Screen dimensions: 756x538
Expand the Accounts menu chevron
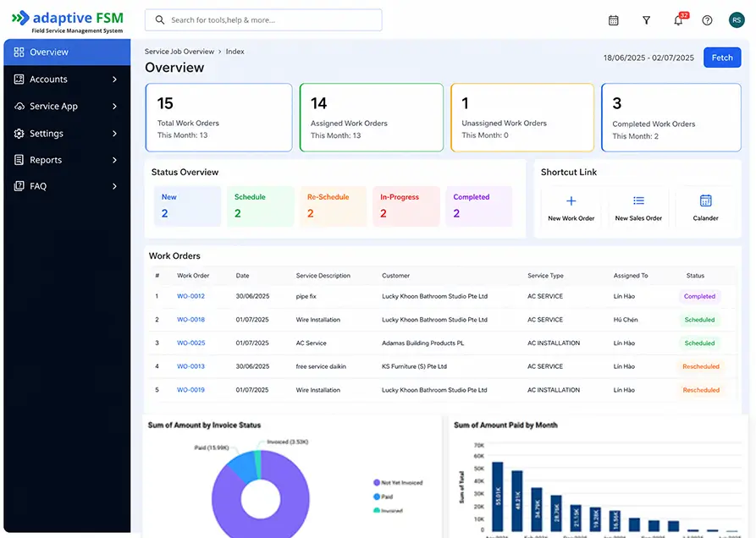pos(115,79)
